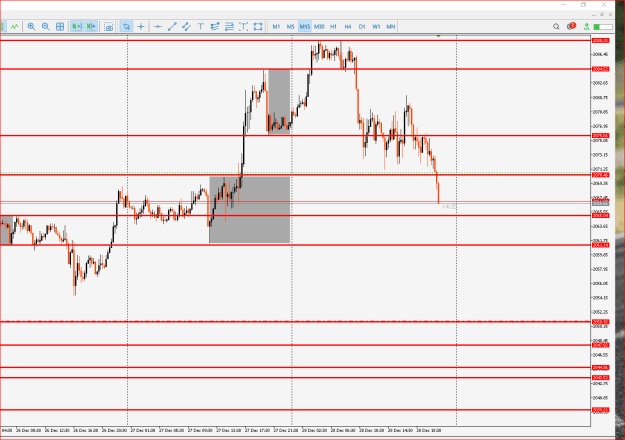
Task: Click the 28 Dec 02:30 time label
Action: pos(314,430)
